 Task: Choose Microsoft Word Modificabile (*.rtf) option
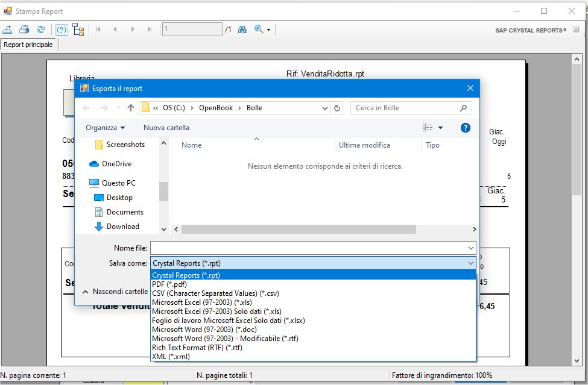pos(313,339)
